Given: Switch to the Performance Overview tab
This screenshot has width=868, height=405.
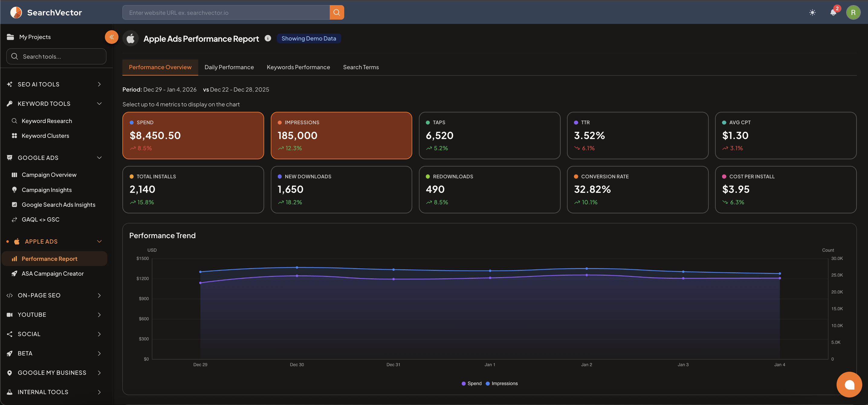Looking at the screenshot, I should 160,67.
